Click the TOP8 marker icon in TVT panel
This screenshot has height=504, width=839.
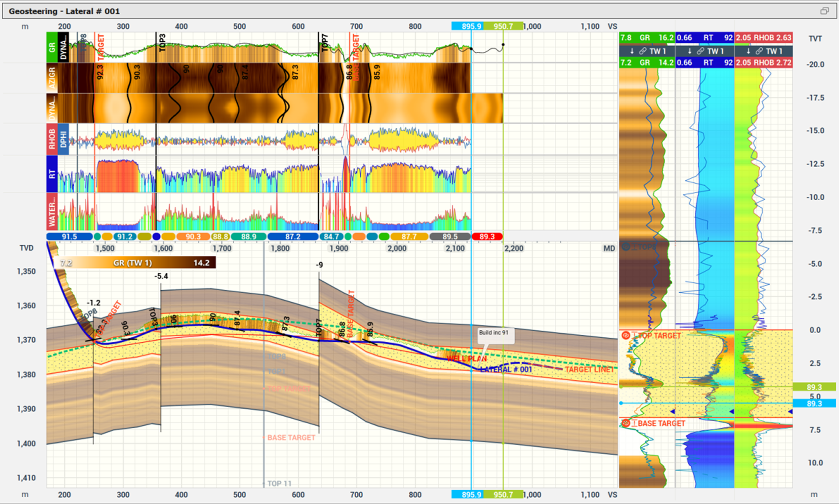pos(626,247)
